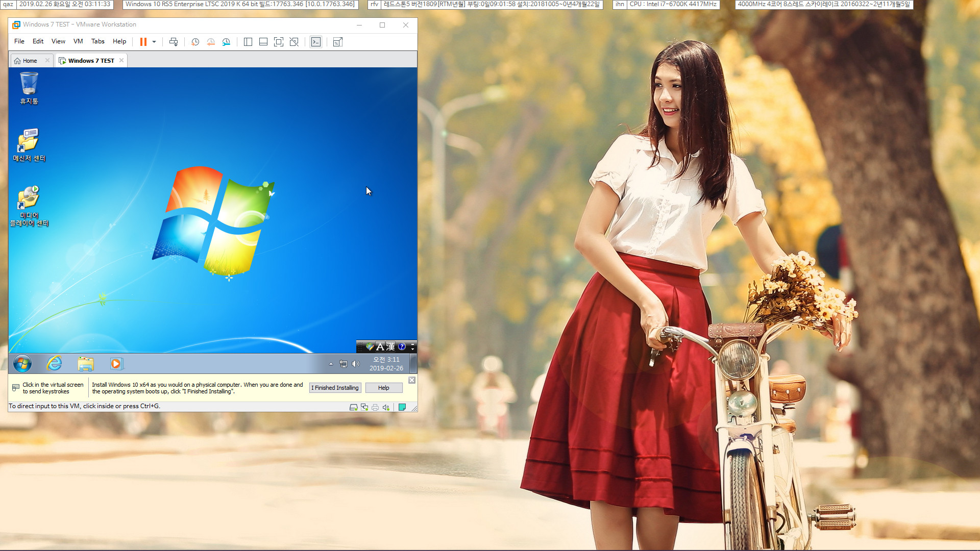Take a snapshot of the virtual machine

pyautogui.click(x=195, y=42)
